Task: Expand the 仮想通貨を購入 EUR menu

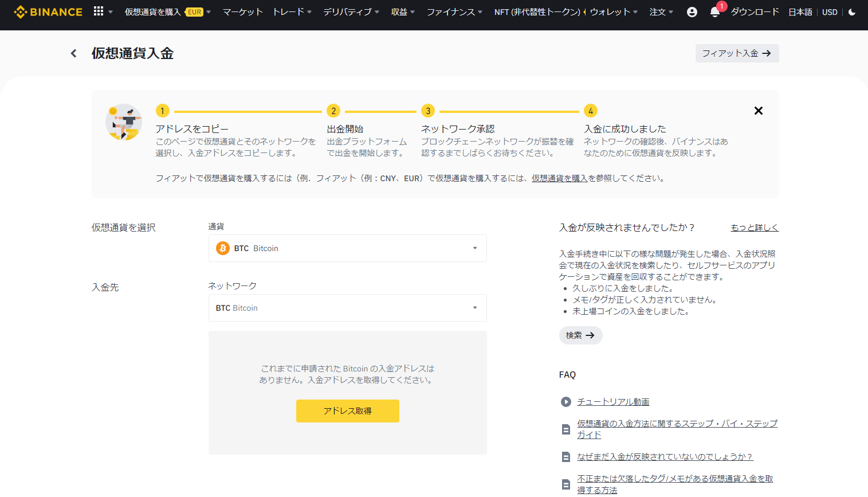Action: [168, 12]
